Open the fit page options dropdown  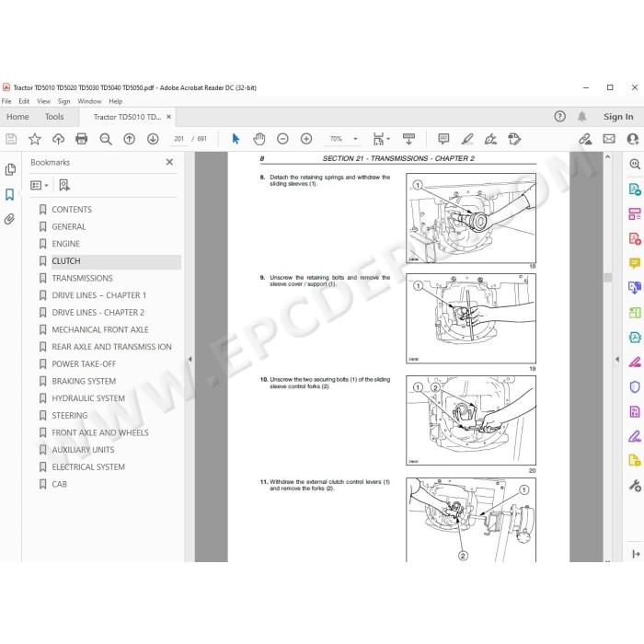pyautogui.click(x=381, y=139)
